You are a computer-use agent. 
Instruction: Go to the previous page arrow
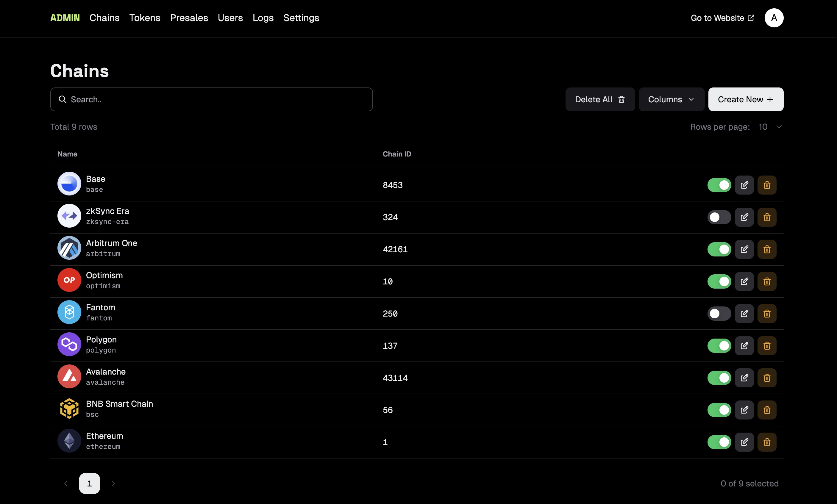pos(66,483)
